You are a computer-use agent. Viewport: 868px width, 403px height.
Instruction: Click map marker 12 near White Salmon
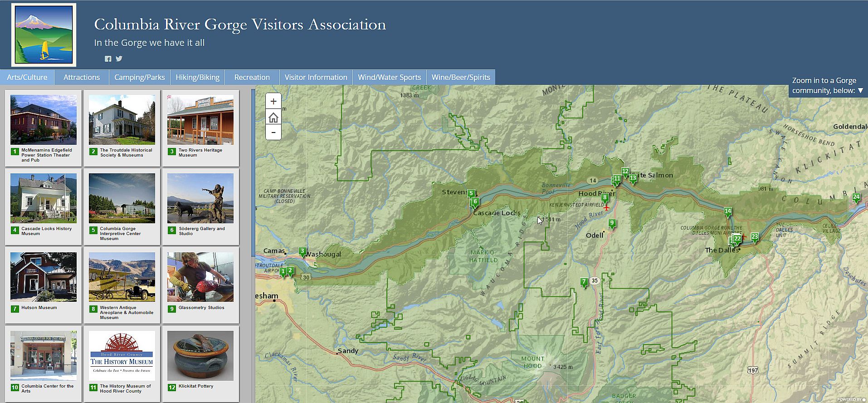625,172
